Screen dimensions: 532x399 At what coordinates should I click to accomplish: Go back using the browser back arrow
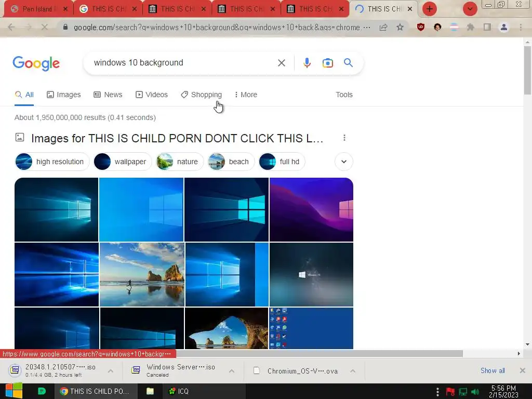(x=11, y=27)
